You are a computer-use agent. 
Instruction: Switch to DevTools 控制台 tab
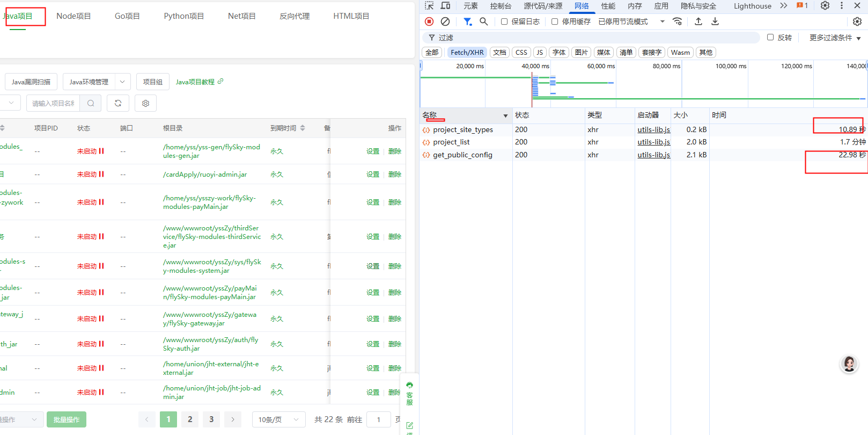tap(501, 6)
